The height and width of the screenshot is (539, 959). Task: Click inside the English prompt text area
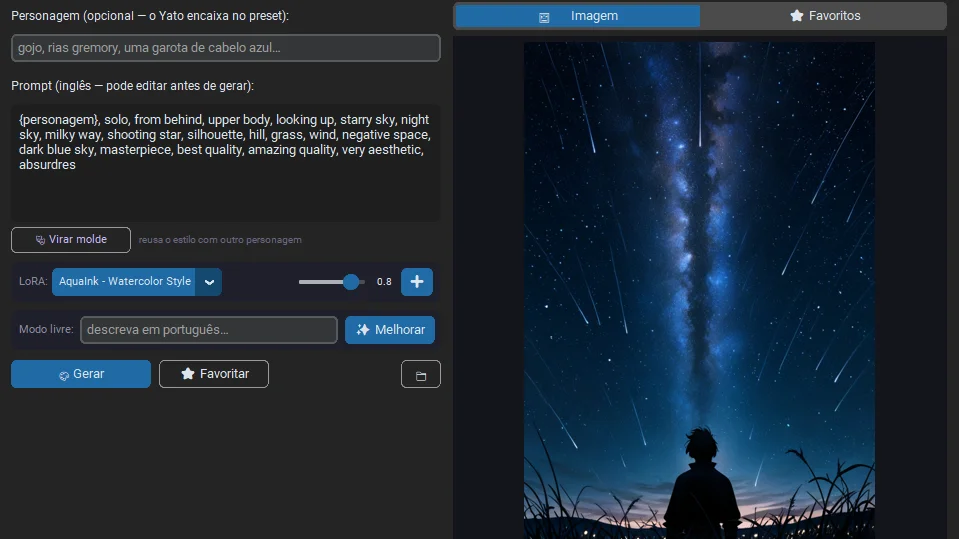tap(226, 163)
